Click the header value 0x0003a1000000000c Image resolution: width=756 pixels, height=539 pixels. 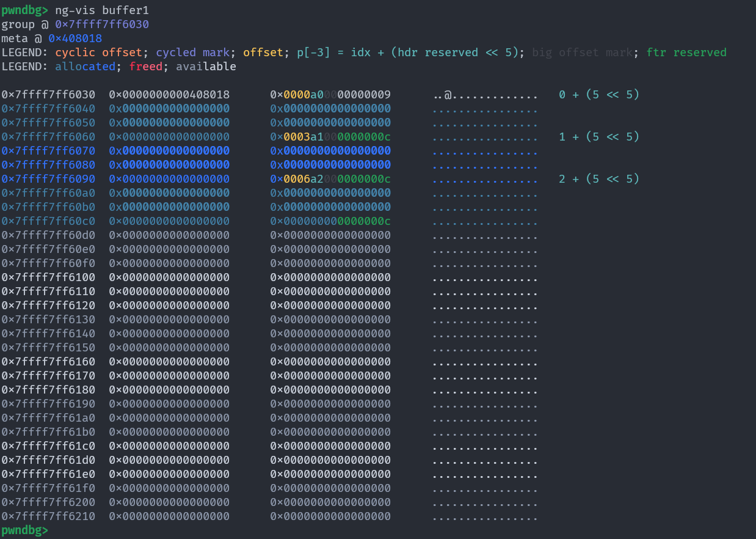tap(330, 137)
